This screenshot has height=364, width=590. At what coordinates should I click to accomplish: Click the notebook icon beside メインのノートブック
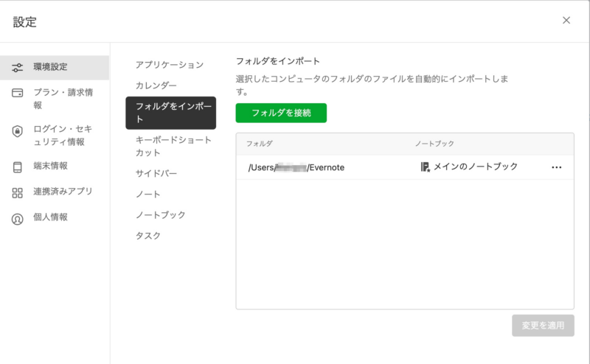pyautogui.click(x=425, y=167)
